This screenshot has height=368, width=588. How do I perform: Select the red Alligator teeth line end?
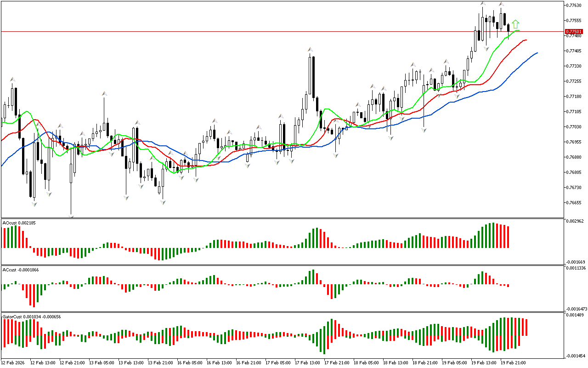coord(526,40)
